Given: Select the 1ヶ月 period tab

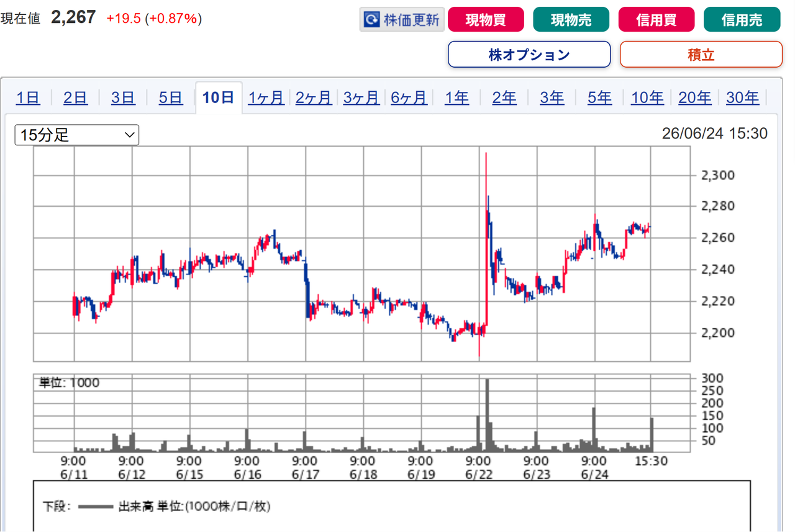Looking at the screenshot, I should [266, 97].
